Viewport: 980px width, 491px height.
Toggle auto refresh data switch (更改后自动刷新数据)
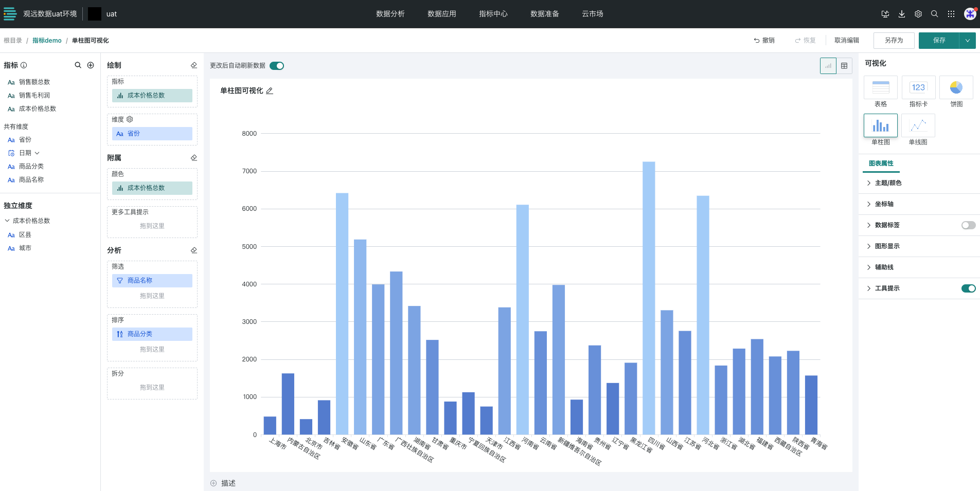click(277, 66)
